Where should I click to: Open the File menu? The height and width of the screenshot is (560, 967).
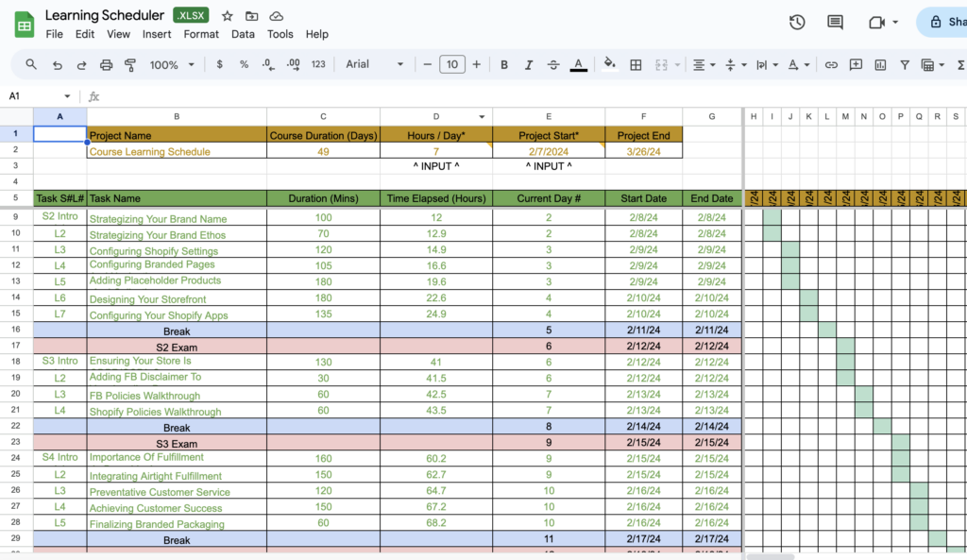pos(54,34)
